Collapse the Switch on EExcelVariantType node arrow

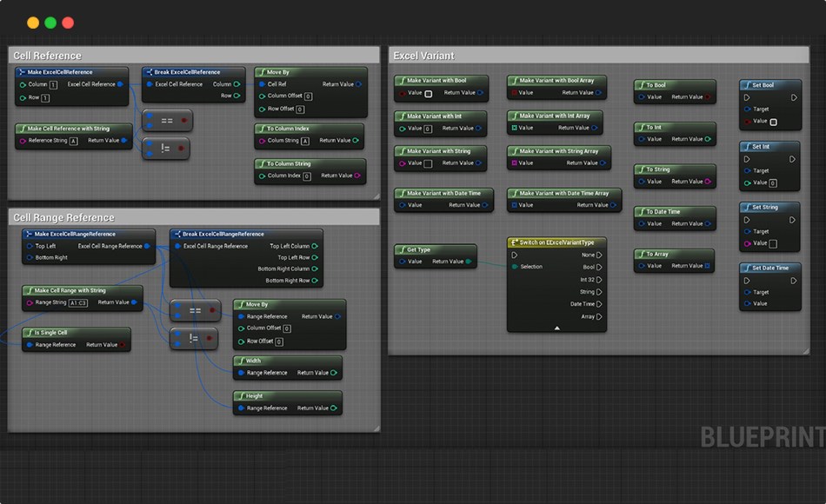(556, 328)
